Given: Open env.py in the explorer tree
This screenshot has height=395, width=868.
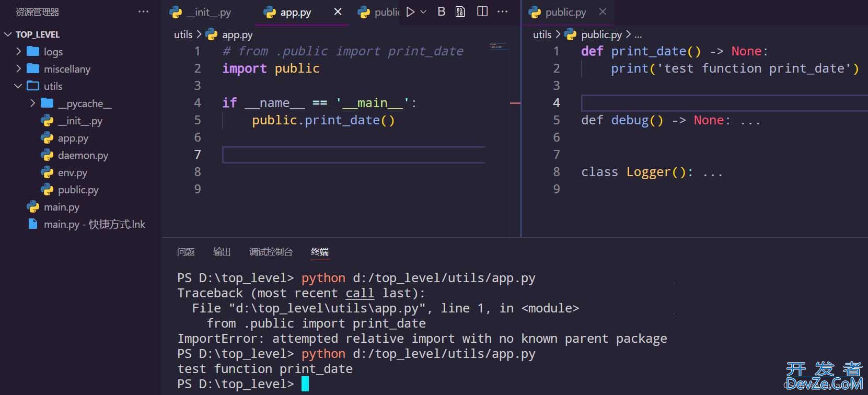Looking at the screenshot, I should pos(73,172).
